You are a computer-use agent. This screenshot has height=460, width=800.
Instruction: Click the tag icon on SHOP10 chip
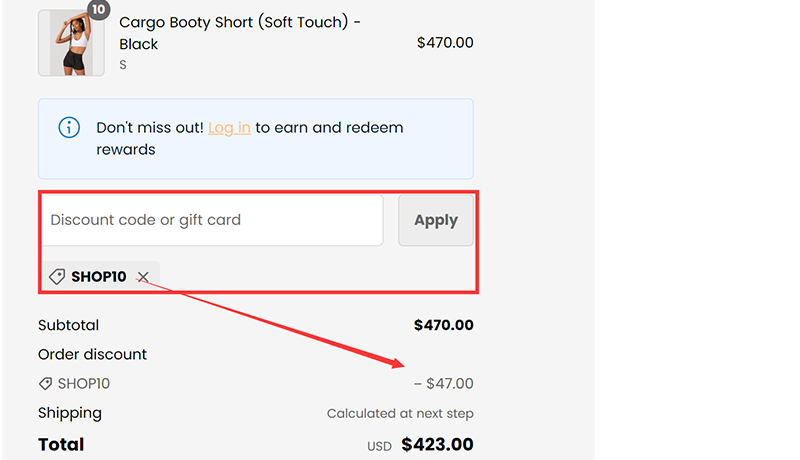coord(57,277)
